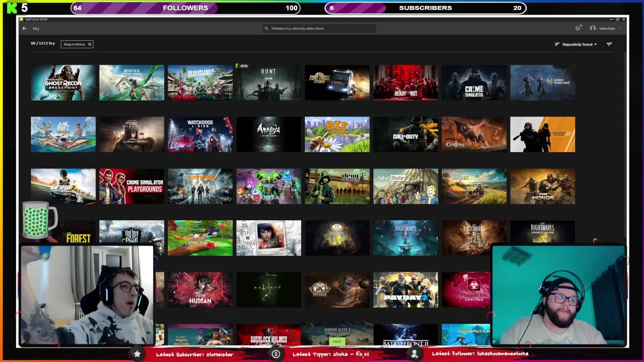
Task: Open the Hunt Showdown game tile
Action: point(269,82)
